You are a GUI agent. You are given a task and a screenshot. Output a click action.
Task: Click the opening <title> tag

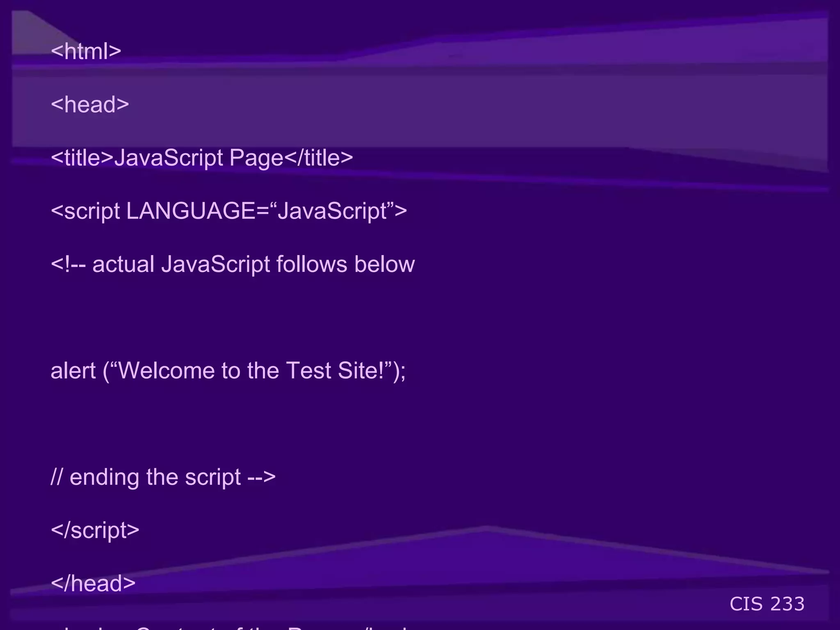[x=82, y=158]
